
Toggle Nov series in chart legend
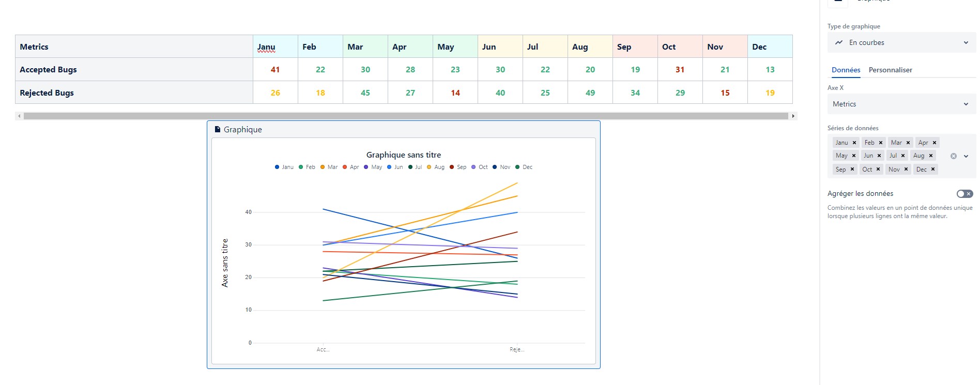point(501,167)
